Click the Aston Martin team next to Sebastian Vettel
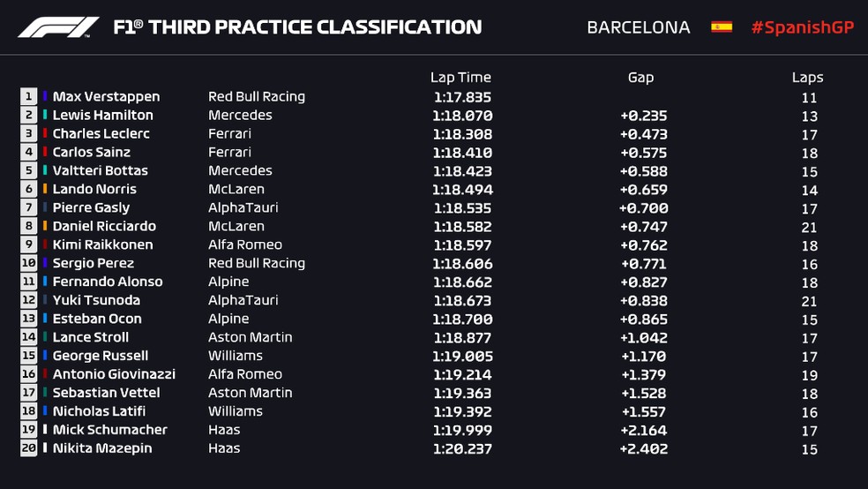Image resolution: width=868 pixels, height=489 pixels. pyautogui.click(x=251, y=393)
